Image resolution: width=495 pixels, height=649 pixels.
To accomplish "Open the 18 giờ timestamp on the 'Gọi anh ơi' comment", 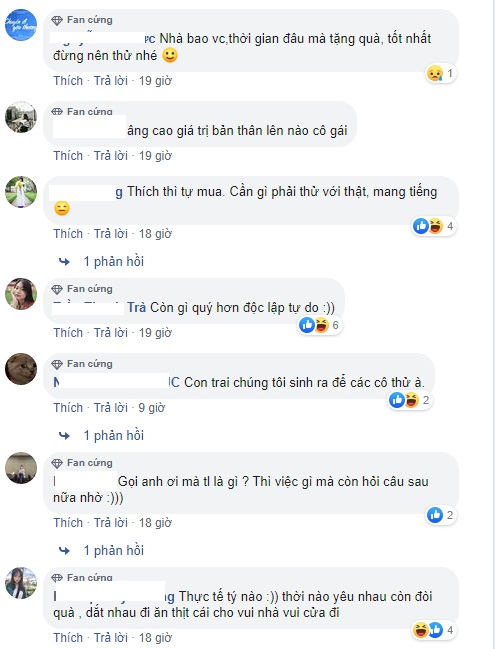I will click(155, 523).
